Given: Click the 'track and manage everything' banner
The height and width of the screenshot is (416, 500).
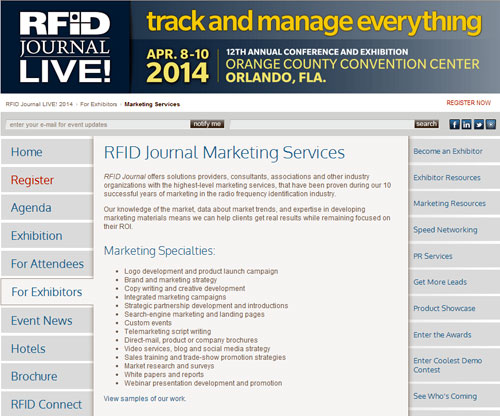Looking at the screenshot, I should [314, 22].
